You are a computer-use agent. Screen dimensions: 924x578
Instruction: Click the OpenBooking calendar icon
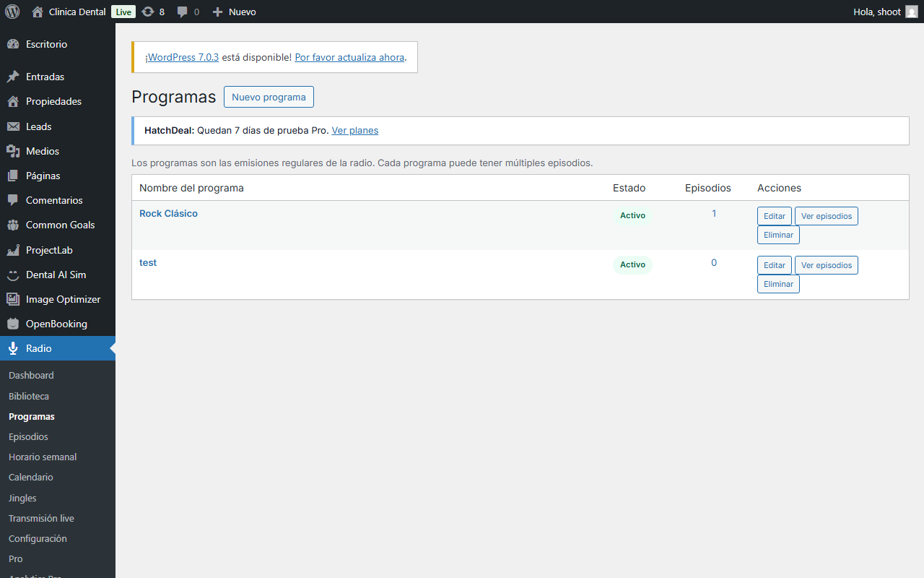click(x=13, y=324)
